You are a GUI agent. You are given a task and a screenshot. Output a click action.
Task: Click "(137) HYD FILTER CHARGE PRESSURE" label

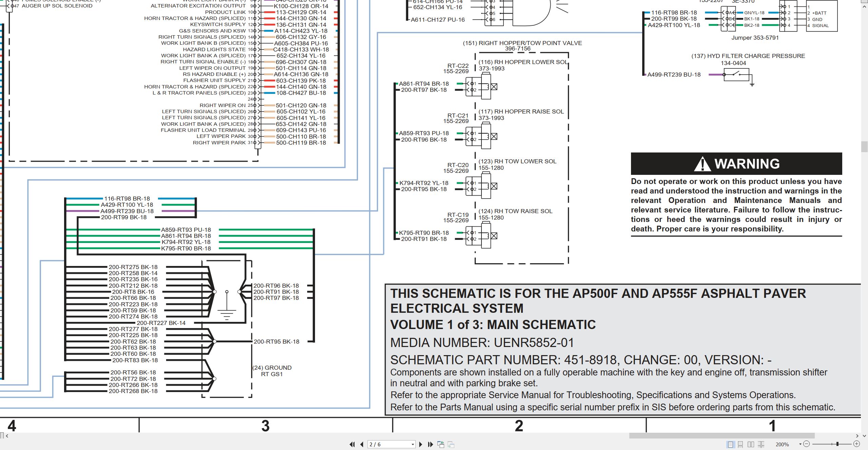point(748,56)
